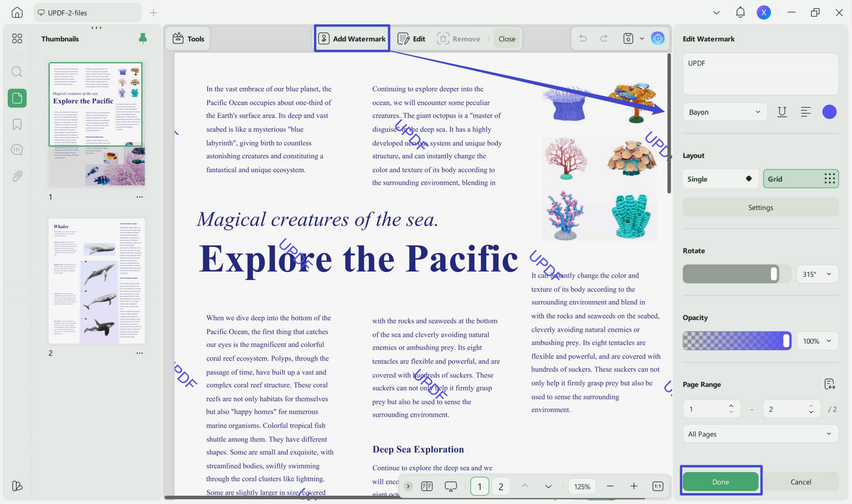Open the notifications bell
852x504 pixels.
coord(740,13)
